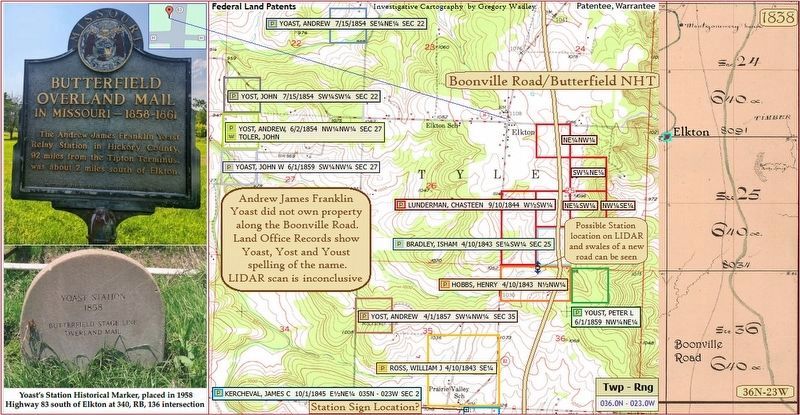Image resolution: width=800 pixels, height=415 pixels.
Task: Click the KERCHEVAL, JAMES C 10/1/1845 label
Action: [316, 394]
